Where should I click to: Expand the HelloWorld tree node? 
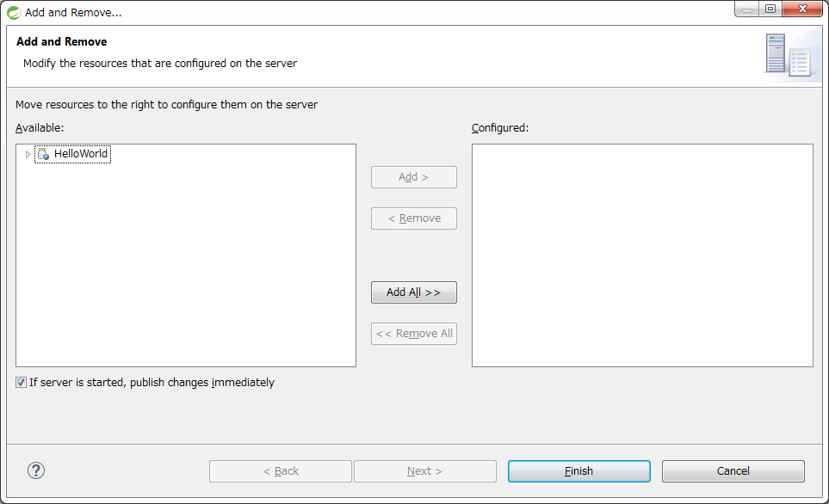click(x=28, y=154)
